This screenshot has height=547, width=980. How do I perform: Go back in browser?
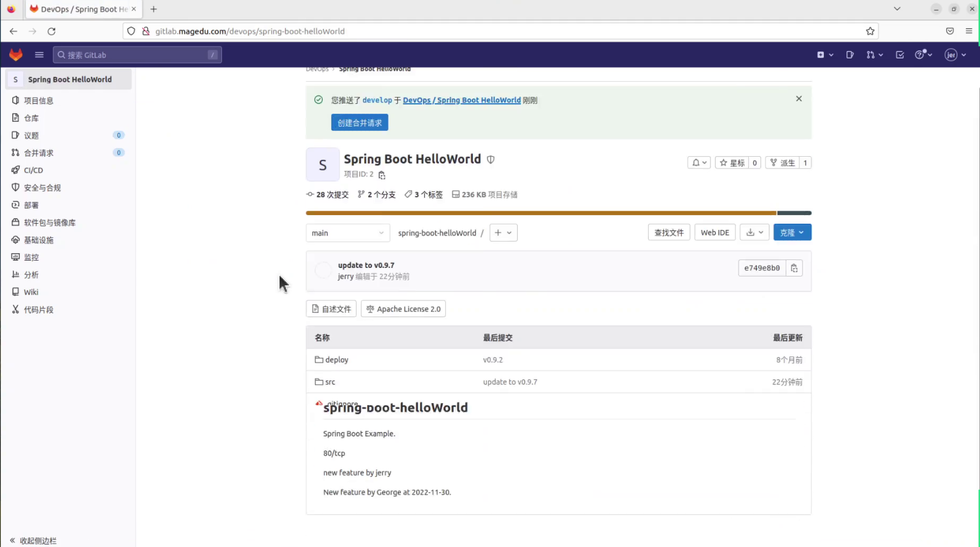point(14,31)
